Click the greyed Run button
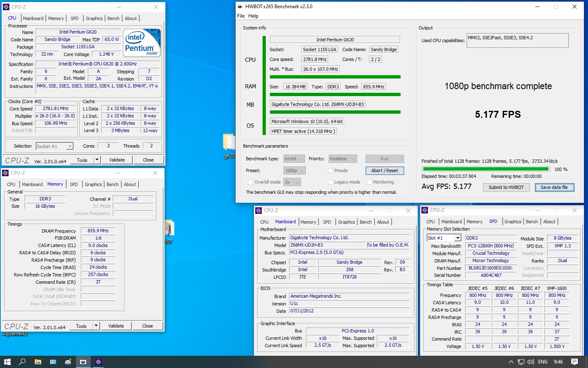Viewport: 588px width, 368px height. pyautogui.click(x=385, y=159)
